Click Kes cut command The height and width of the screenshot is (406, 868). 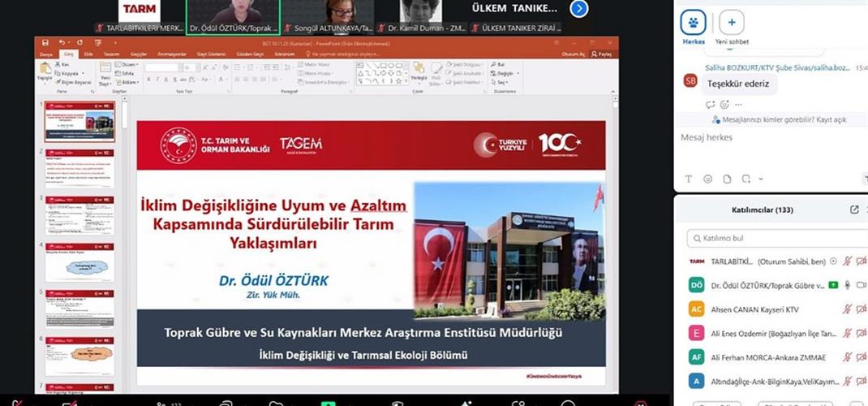(x=62, y=65)
